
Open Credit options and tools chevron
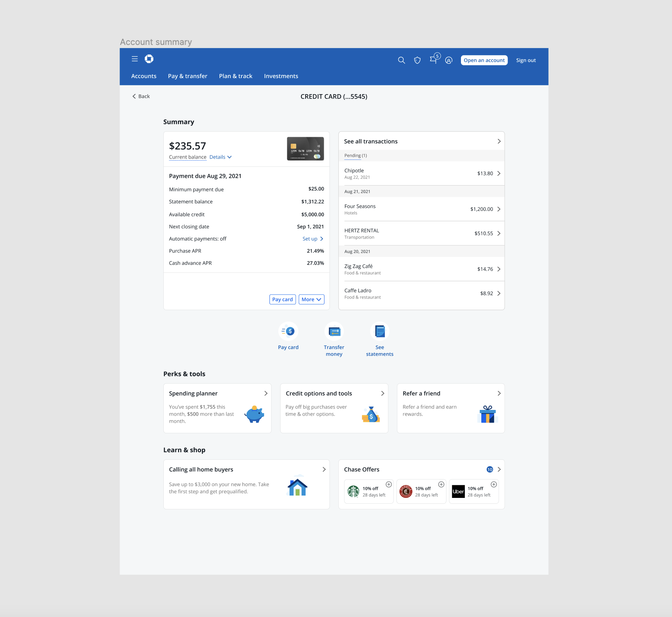[383, 393]
